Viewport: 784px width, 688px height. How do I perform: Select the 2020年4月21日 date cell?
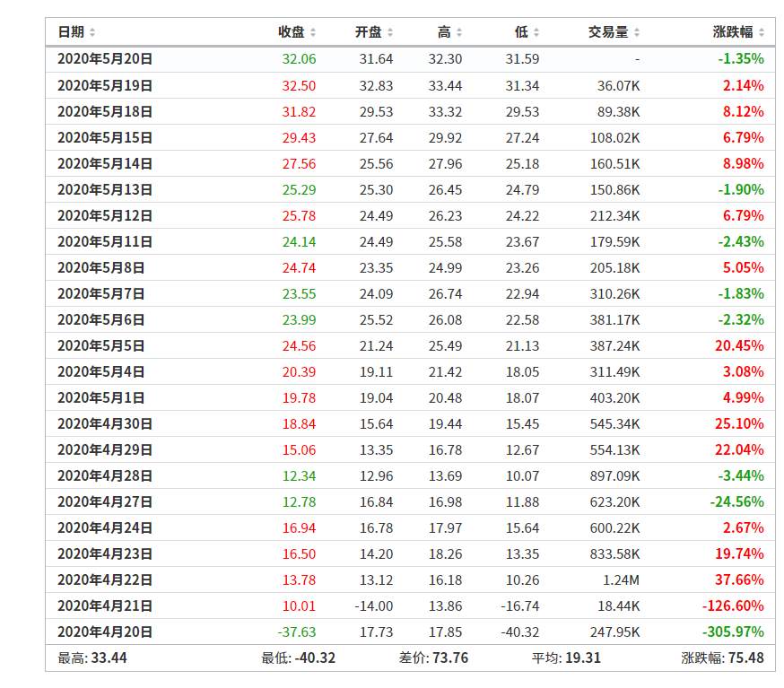click(x=105, y=605)
